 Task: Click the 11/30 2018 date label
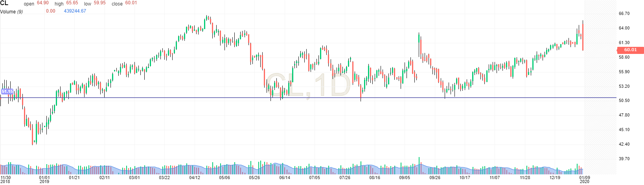[x=6, y=179]
